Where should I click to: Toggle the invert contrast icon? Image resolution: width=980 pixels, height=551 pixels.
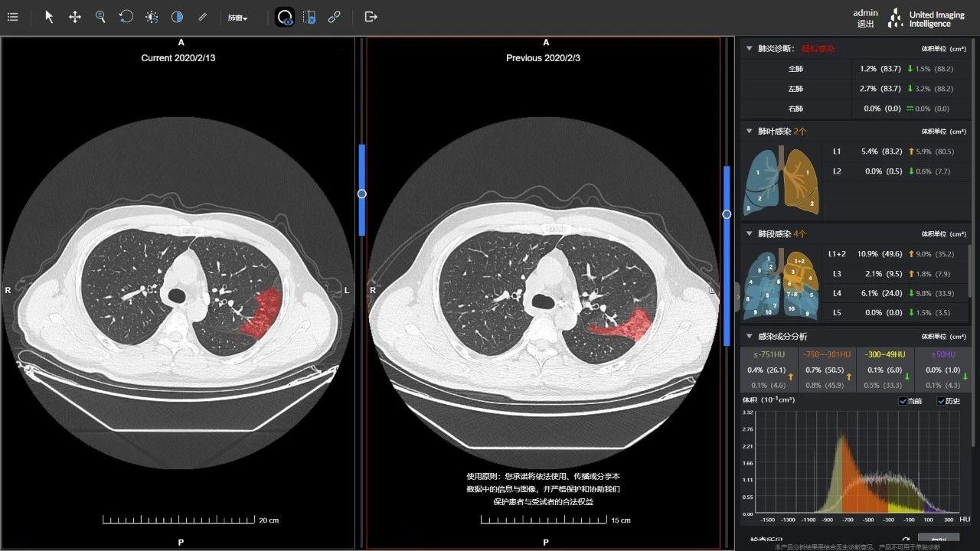(177, 17)
